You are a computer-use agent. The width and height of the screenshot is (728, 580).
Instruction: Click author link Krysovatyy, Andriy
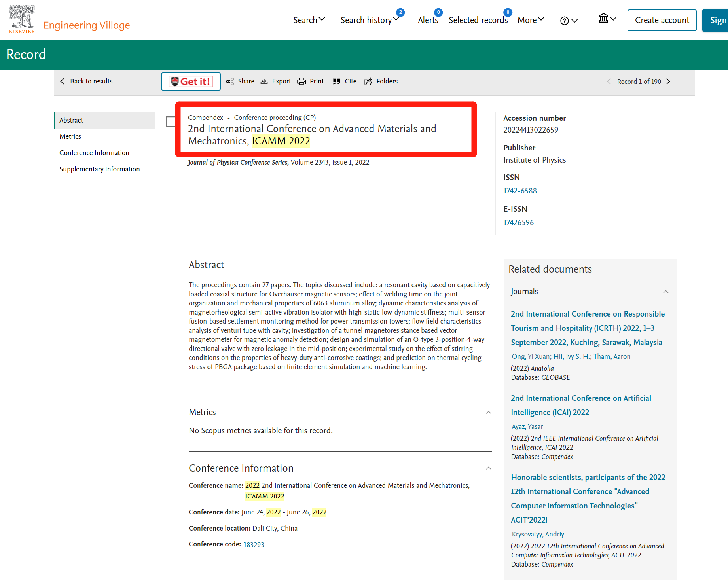coord(538,534)
